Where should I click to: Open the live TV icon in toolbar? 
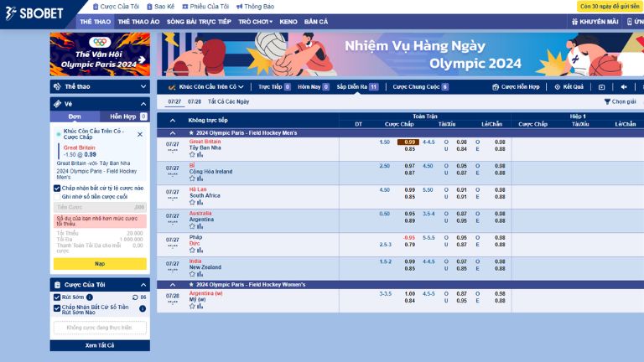coord(602,87)
